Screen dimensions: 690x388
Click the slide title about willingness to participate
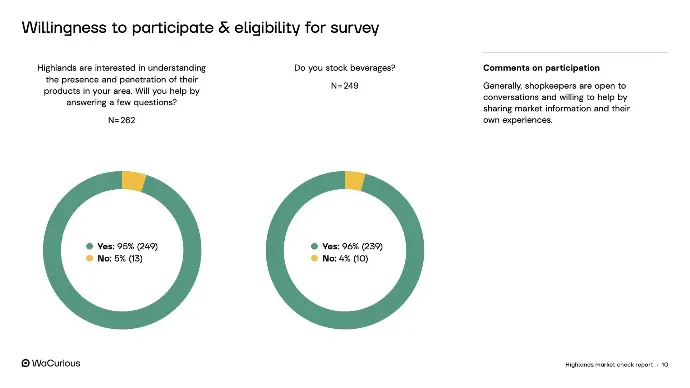(200, 28)
